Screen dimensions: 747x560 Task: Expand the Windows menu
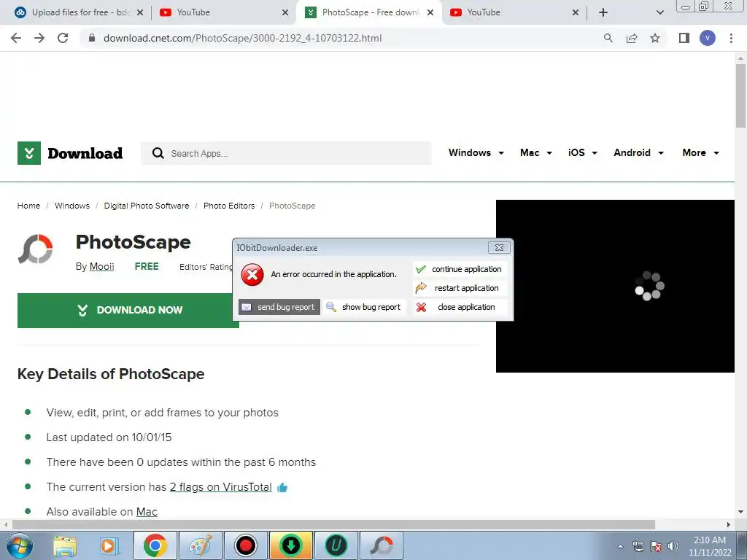tap(476, 153)
